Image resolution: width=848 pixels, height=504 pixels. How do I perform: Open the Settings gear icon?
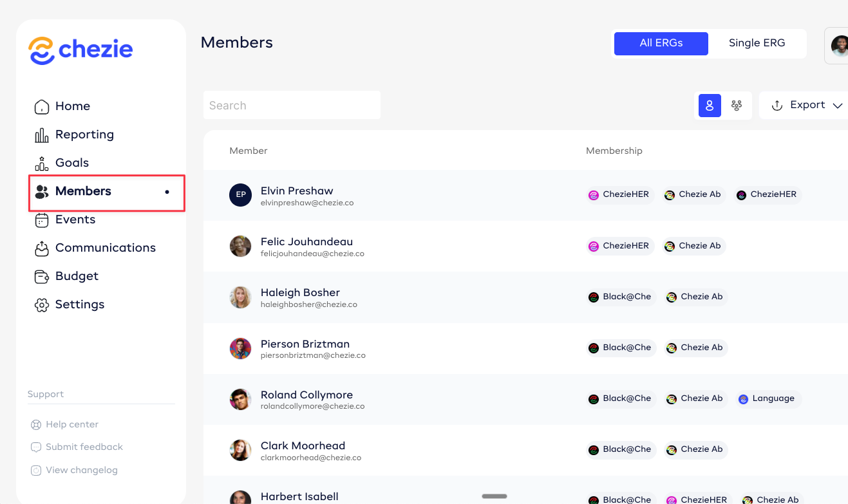point(42,305)
